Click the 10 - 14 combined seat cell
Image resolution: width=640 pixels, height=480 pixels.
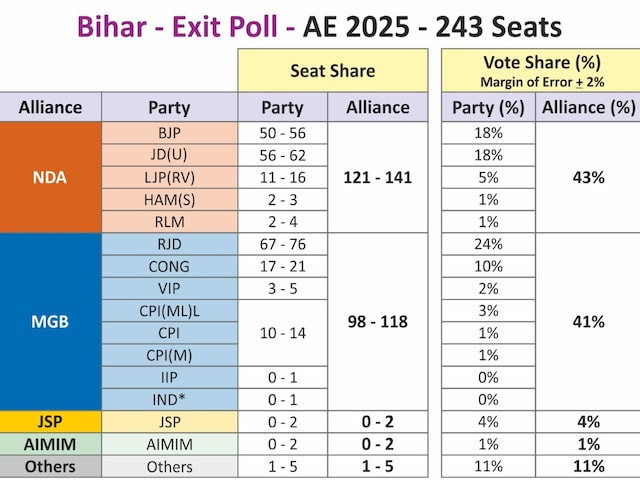pos(282,332)
